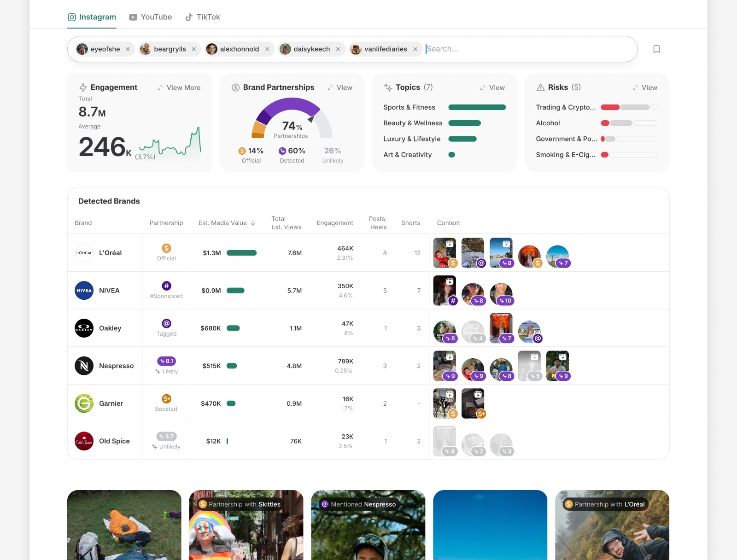Click the Nespresso 789K engagement value
Viewport: 737px width, 560px height.
point(345,362)
